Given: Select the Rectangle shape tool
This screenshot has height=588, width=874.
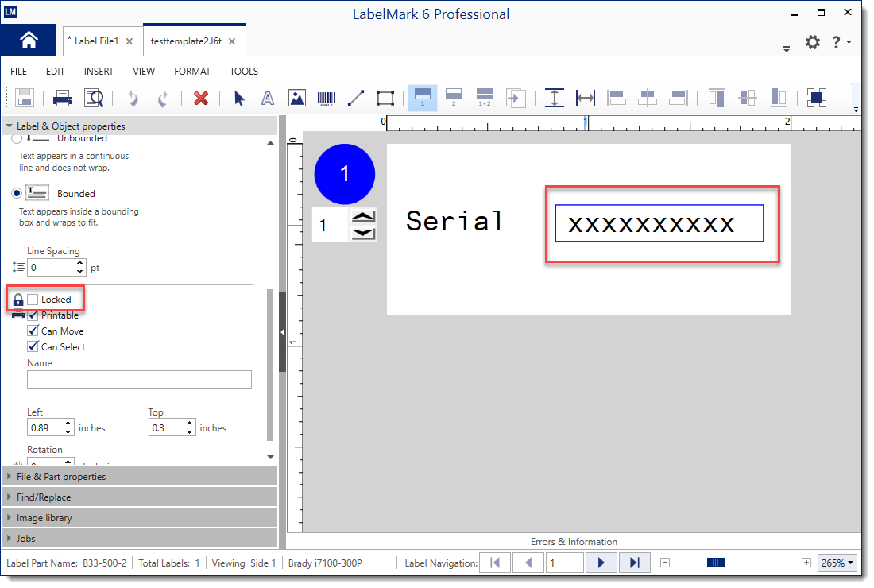Looking at the screenshot, I should coord(385,99).
